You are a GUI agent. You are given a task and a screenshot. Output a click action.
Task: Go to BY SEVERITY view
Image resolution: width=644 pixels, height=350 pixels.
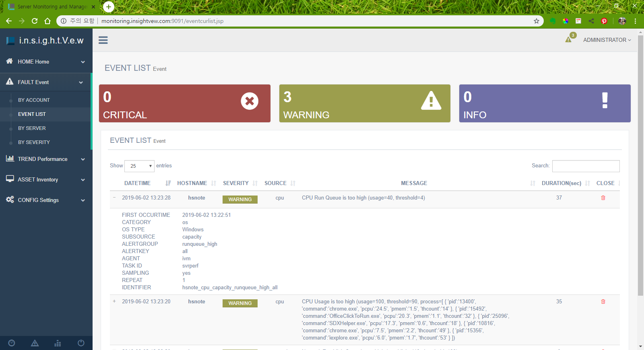pyautogui.click(x=34, y=142)
